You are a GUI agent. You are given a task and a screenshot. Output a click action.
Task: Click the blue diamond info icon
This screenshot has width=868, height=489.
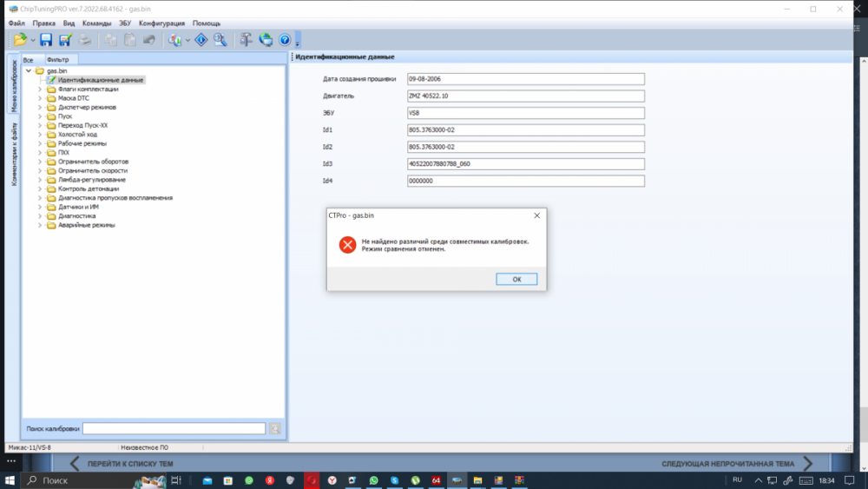coord(201,40)
